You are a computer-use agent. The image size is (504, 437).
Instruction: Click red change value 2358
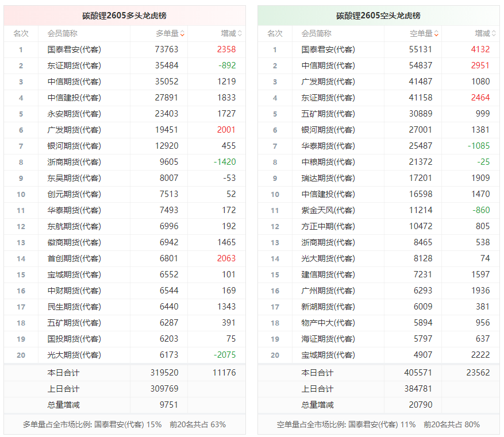tap(226, 49)
